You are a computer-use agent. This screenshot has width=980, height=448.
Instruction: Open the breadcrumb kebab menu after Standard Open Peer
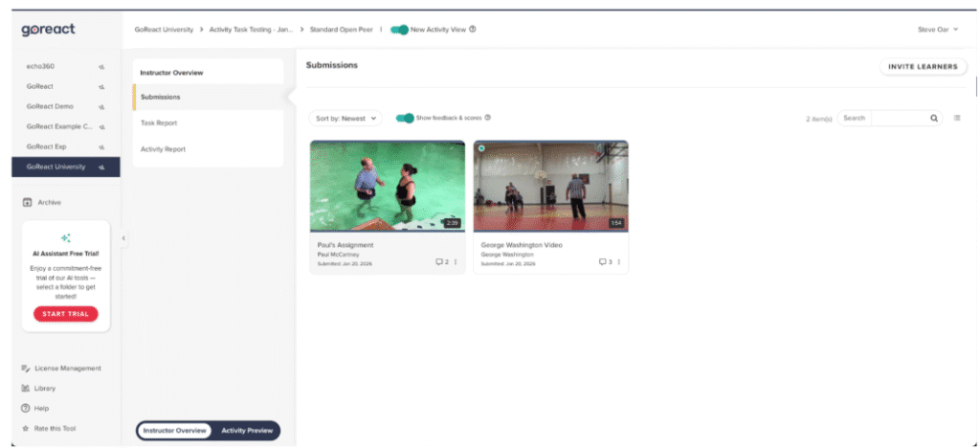(x=381, y=30)
